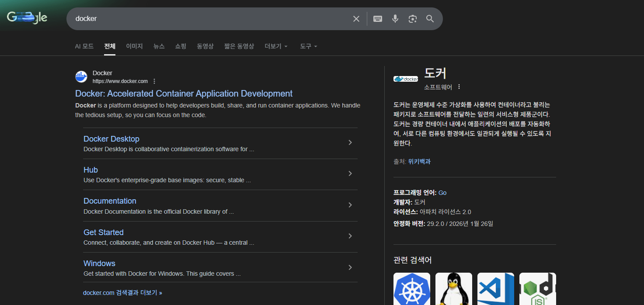Click the Docker site name above URL
The width and height of the screenshot is (644, 305).
pyautogui.click(x=102, y=73)
